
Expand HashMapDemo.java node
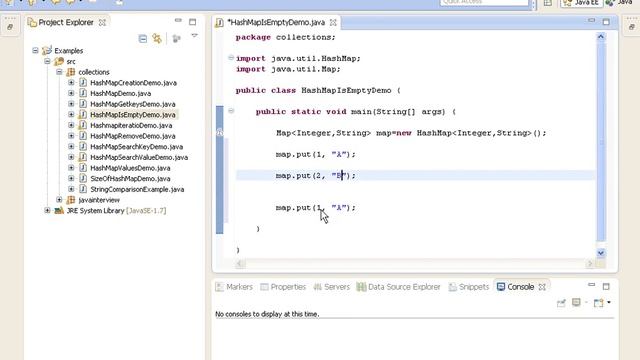71,93
